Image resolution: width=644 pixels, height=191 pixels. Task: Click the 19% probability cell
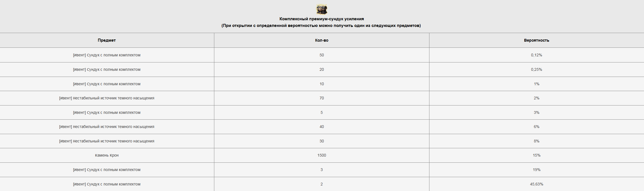pos(536,170)
